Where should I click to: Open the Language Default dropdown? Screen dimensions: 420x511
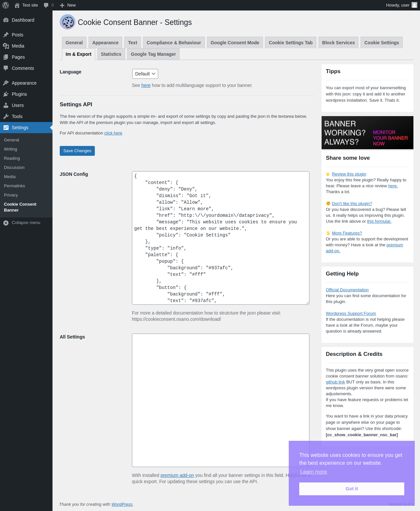pos(145,74)
